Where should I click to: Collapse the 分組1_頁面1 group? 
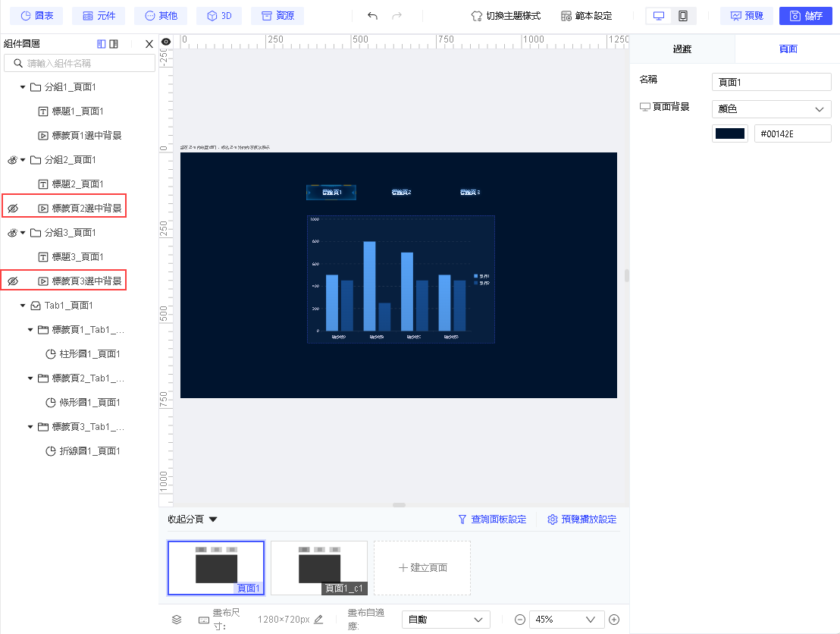point(23,86)
